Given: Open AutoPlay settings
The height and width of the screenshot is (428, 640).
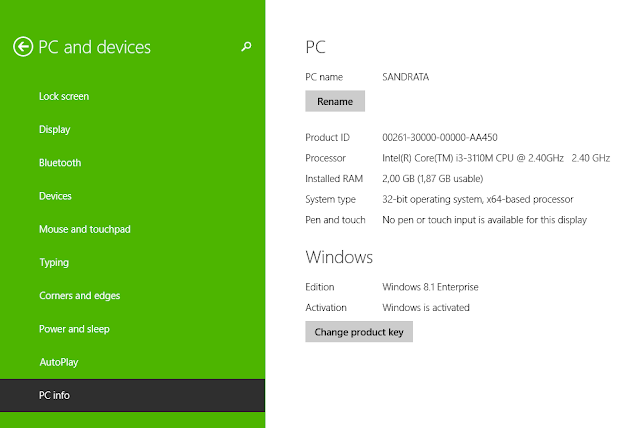Looking at the screenshot, I should tap(59, 362).
